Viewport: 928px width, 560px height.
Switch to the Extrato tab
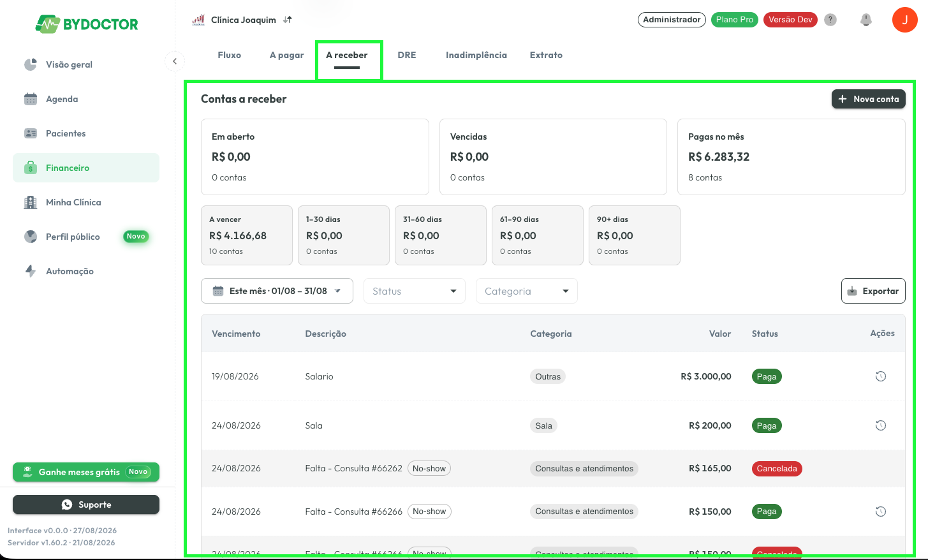coord(546,55)
